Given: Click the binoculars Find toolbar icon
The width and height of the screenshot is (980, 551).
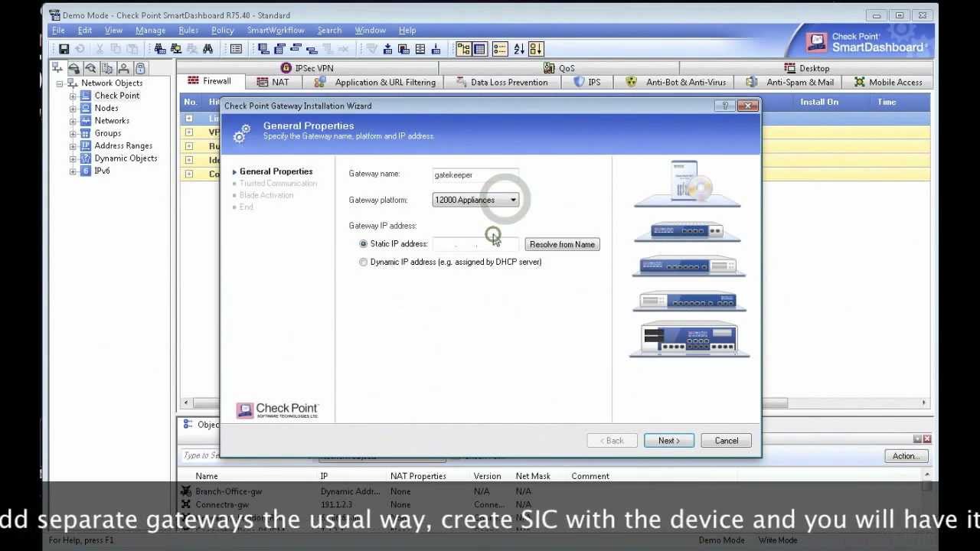Looking at the screenshot, I should point(207,49).
